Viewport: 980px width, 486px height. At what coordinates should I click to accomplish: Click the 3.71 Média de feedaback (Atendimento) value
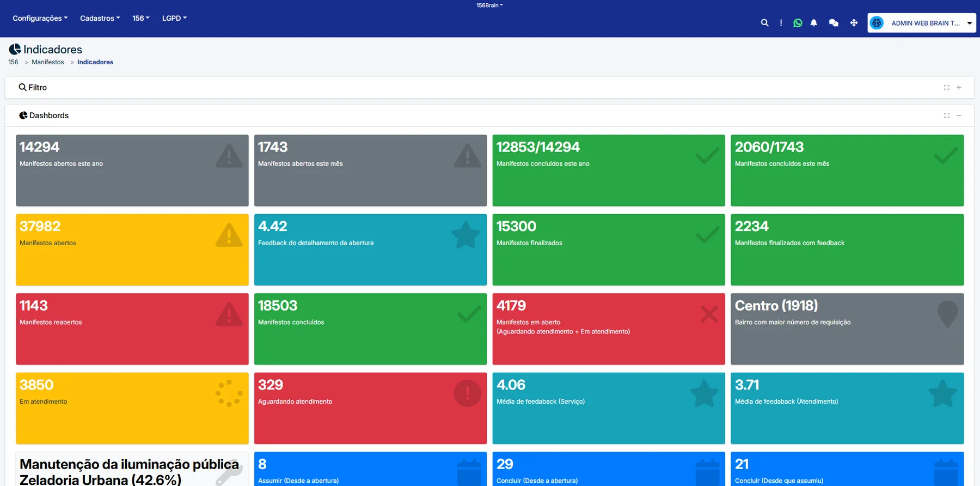(747, 385)
